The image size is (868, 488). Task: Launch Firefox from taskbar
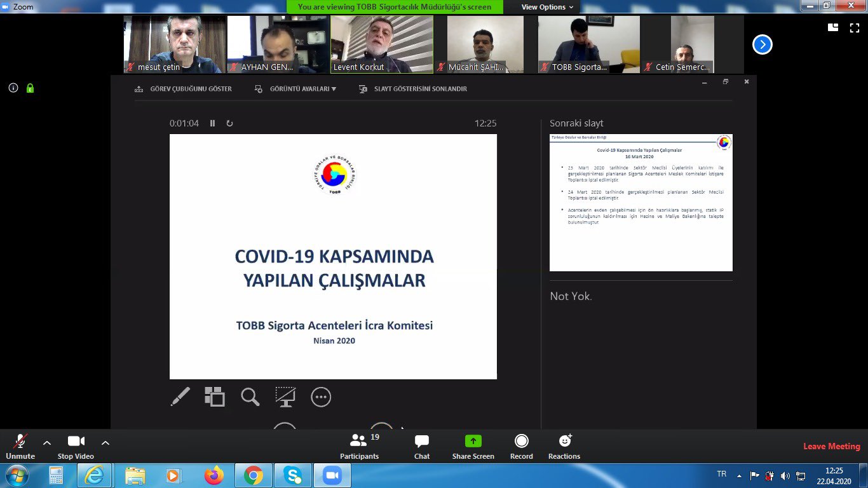[214, 475]
